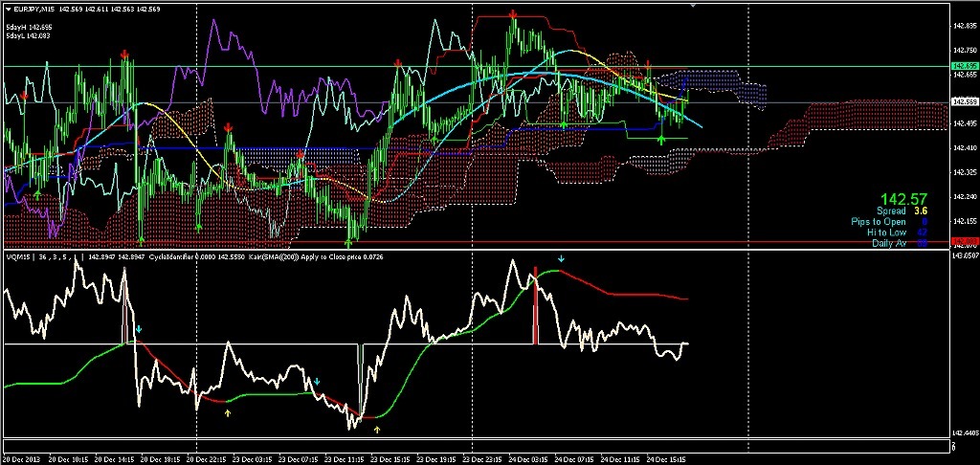This screenshot has width=980, height=465.
Task: Click the 24 Dec 15:15 time axis label
Action: (x=667, y=459)
